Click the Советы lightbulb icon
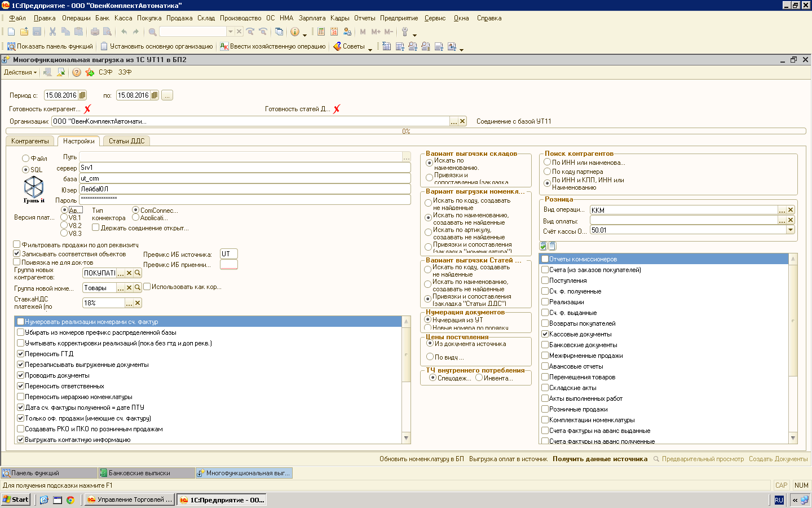This screenshot has height=508, width=812. click(337, 46)
